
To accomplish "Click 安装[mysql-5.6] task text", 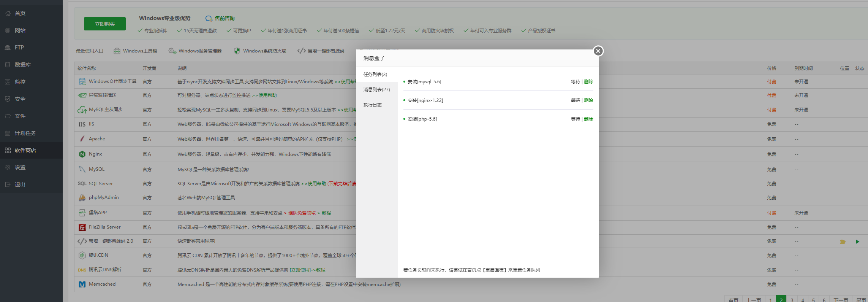I will pos(424,81).
